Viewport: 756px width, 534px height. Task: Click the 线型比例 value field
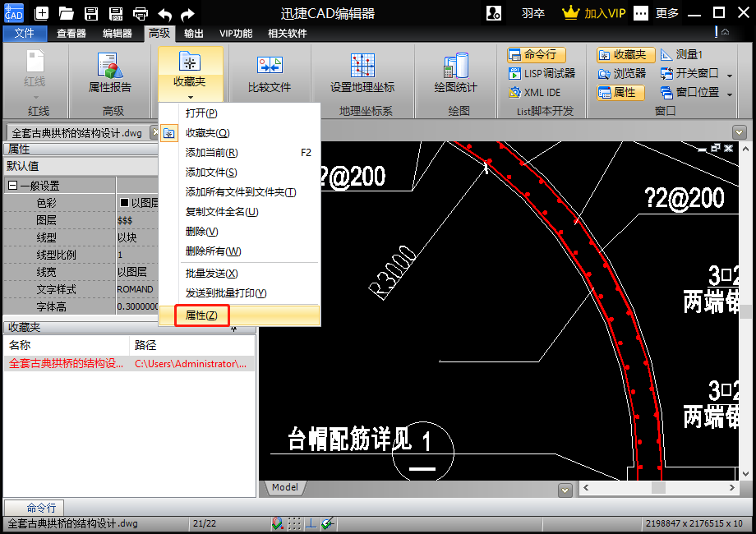coord(137,255)
